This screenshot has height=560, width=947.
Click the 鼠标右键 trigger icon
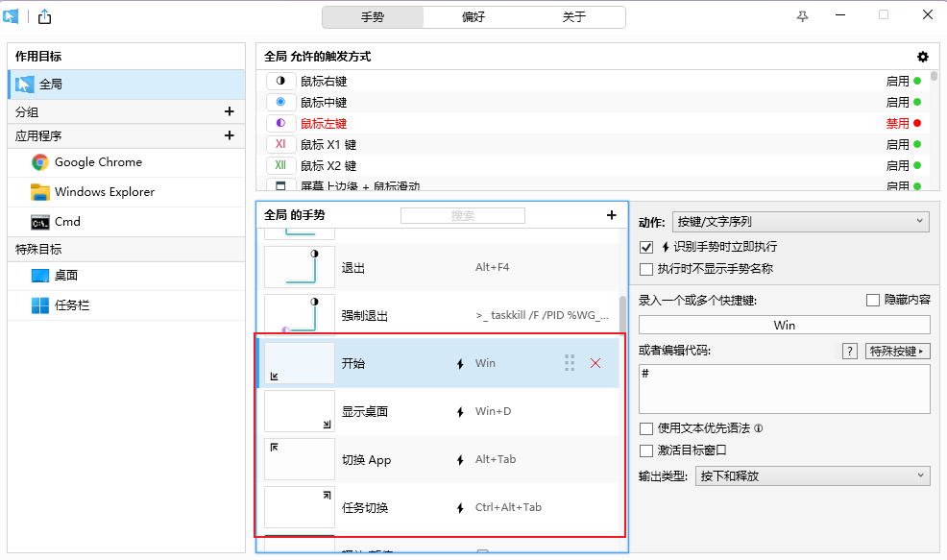click(280, 81)
